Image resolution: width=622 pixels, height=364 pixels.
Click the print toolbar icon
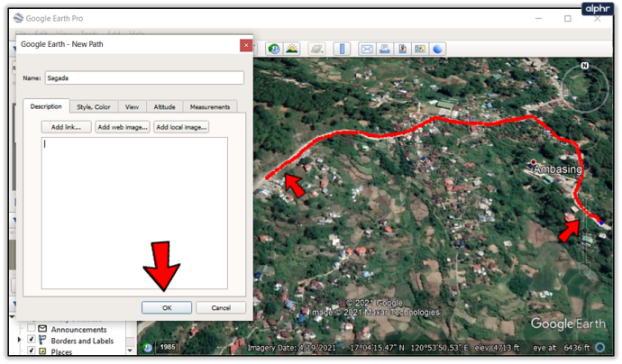click(x=384, y=49)
